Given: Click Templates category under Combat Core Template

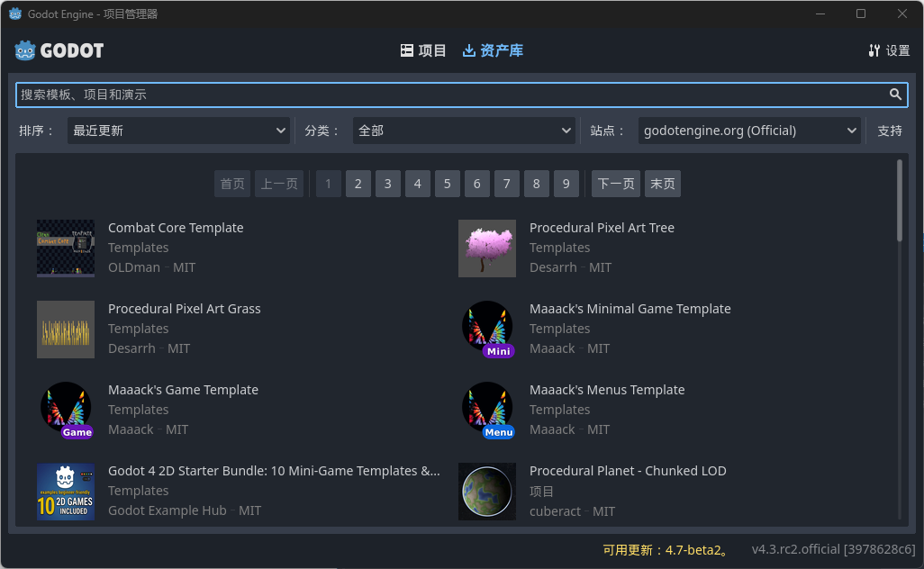Looking at the screenshot, I should point(138,248).
